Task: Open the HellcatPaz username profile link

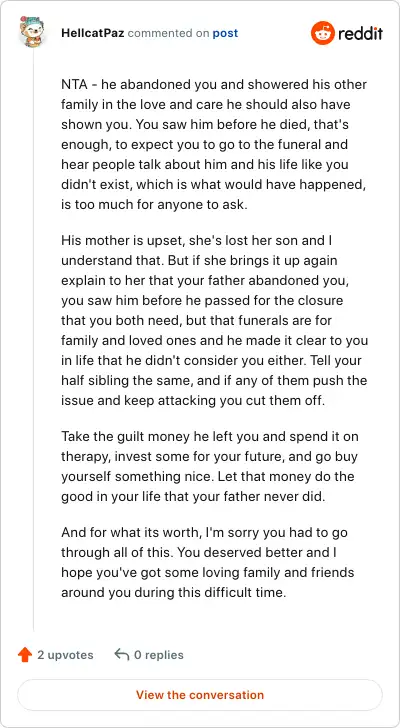Action: 92,33
